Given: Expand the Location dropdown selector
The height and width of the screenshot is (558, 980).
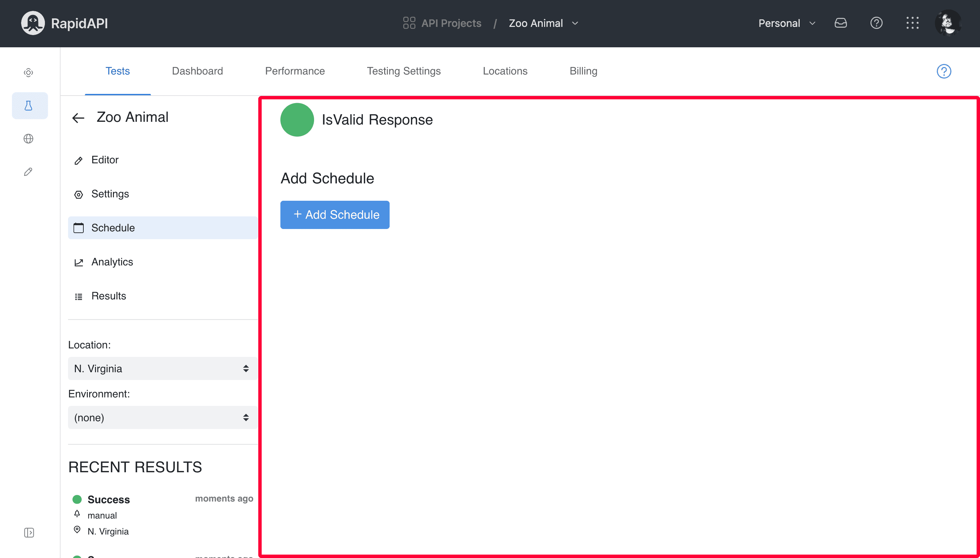Looking at the screenshot, I should (160, 368).
